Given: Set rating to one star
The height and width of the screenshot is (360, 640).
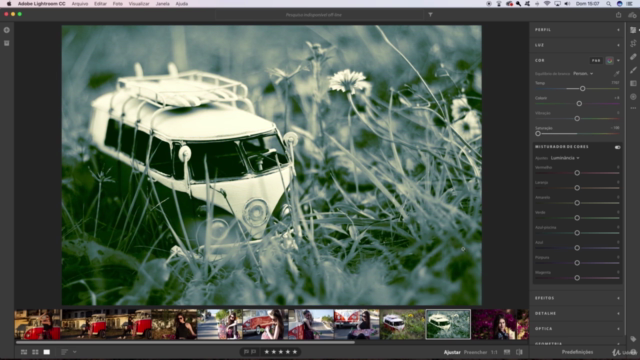Looking at the screenshot, I should pyautogui.click(x=267, y=352).
